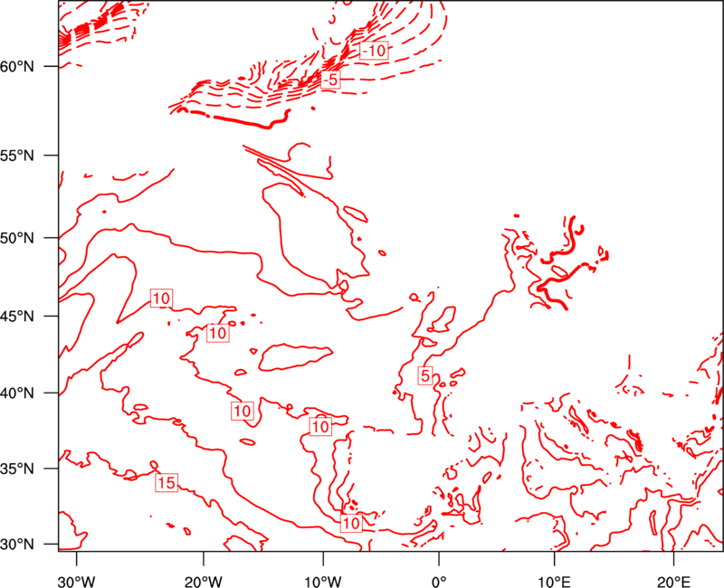The image size is (724, 588).
Task: Select the 10°E longitude axis label
Action: [555, 582]
